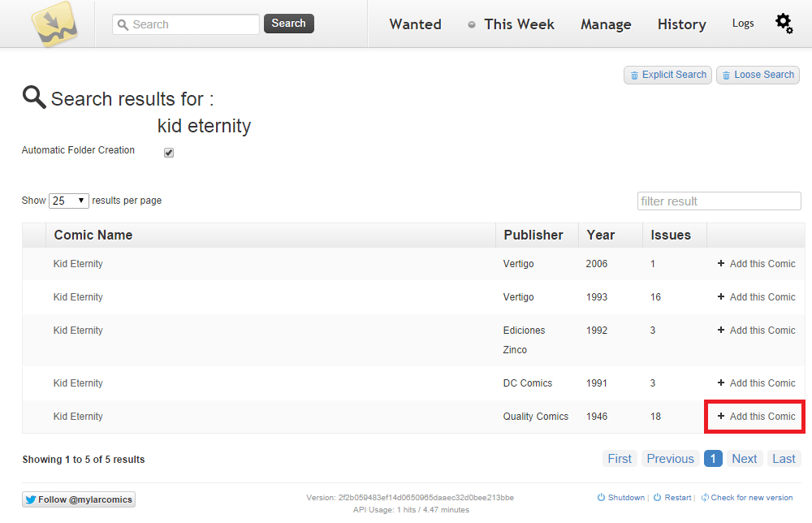The width and height of the screenshot is (812, 523).
Task: Click Check for new version icon
Action: [x=705, y=498]
